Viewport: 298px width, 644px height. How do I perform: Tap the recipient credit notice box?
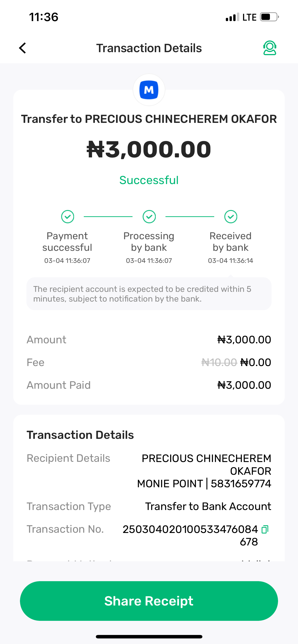pyautogui.click(x=149, y=294)
